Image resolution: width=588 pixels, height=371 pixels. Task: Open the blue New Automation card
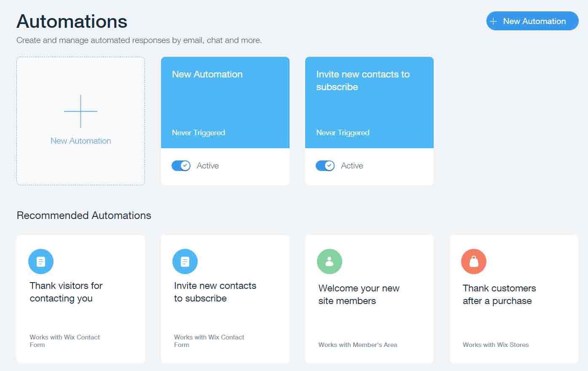click(x=225, y=103)
